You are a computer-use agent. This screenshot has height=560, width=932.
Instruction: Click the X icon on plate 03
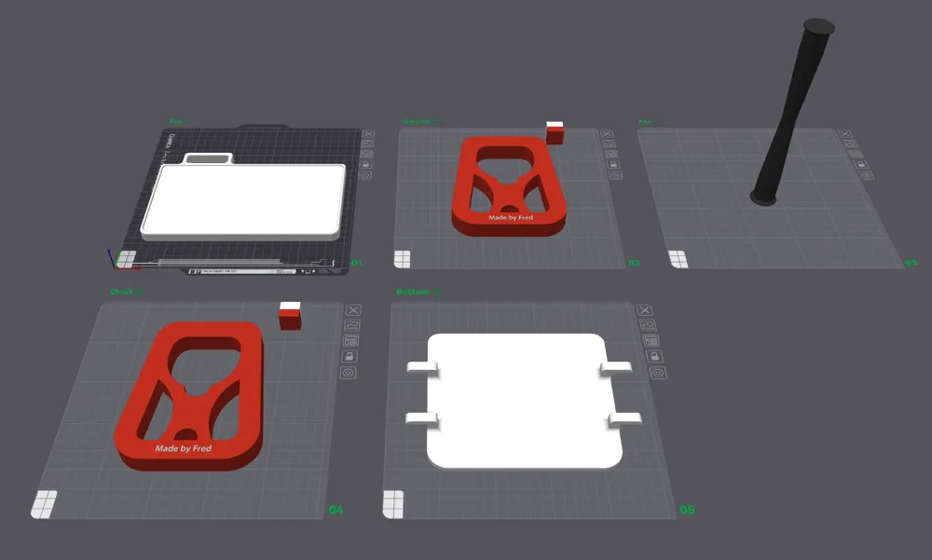(845, 134)
